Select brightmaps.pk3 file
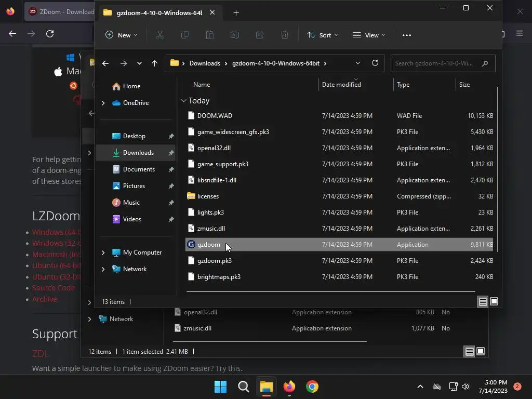Image resolution: width=532 pixels, height=399 pixels. [339, 277]
